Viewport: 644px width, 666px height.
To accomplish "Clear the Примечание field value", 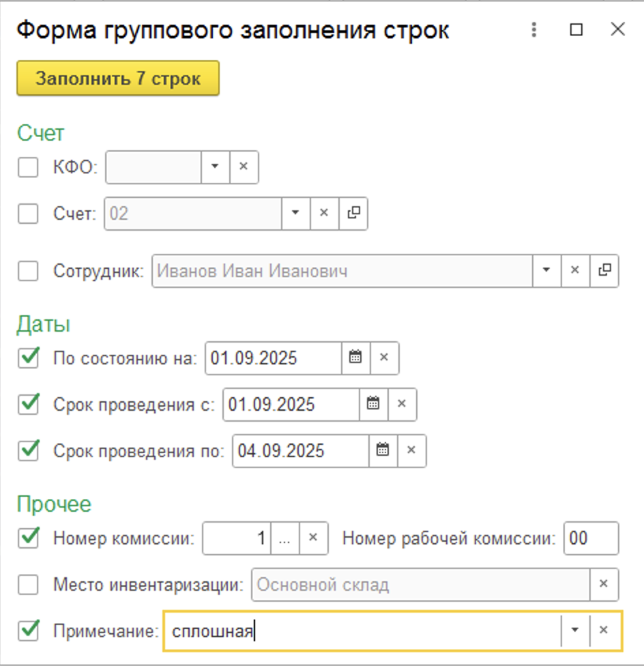I will [x=604, y=631].
